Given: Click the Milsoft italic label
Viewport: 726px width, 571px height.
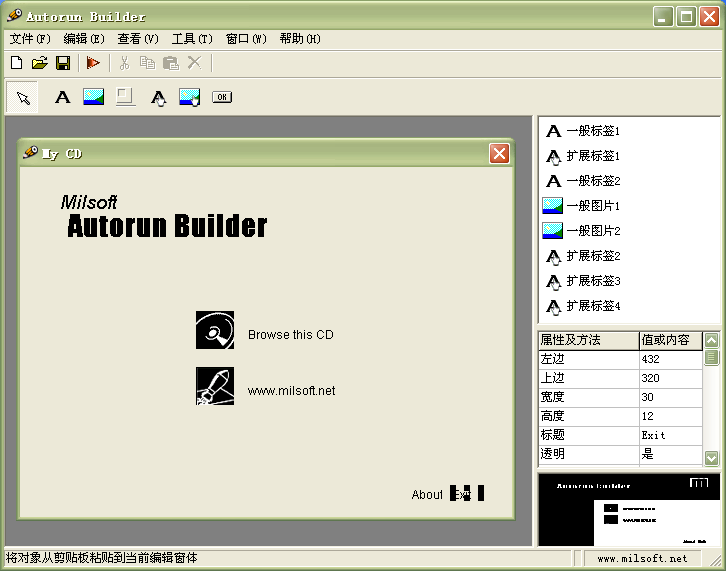Looking at the screenshot, I should click(88, 202).
